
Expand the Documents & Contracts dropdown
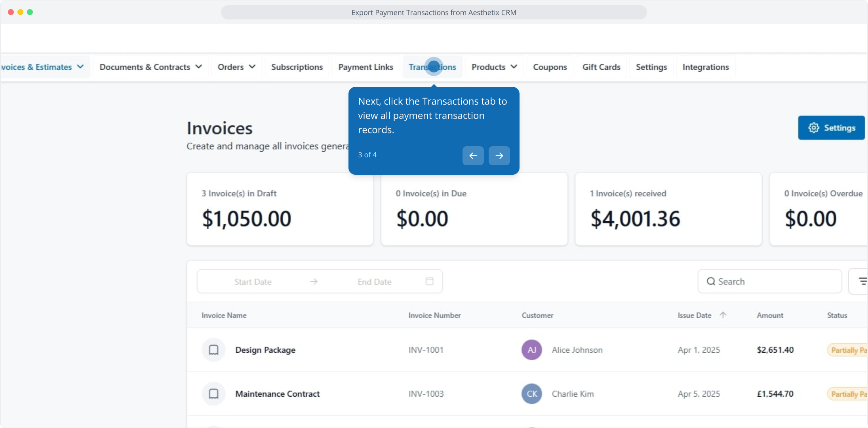(150, 67)
